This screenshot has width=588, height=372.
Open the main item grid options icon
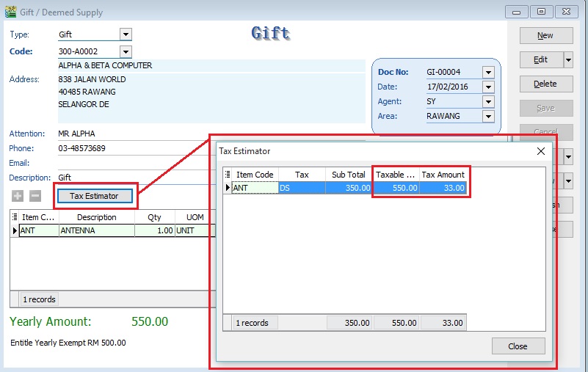tap(15, 217)
